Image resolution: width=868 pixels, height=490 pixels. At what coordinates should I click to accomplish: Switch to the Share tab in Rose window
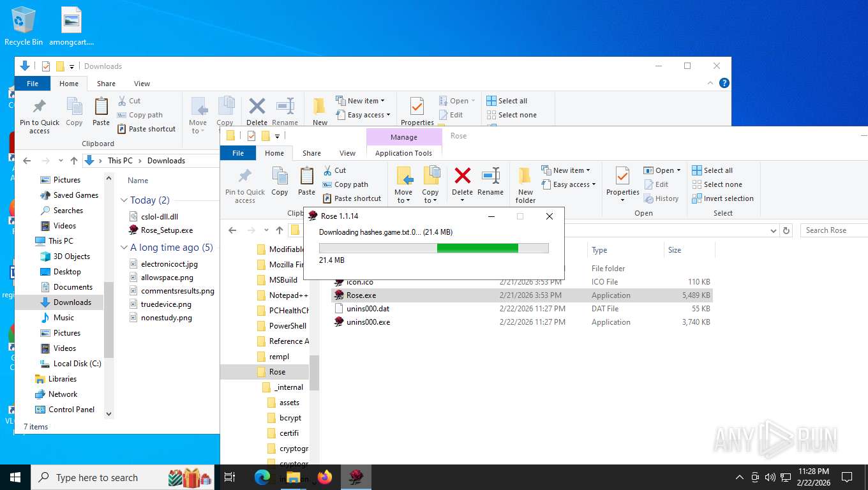311,153
